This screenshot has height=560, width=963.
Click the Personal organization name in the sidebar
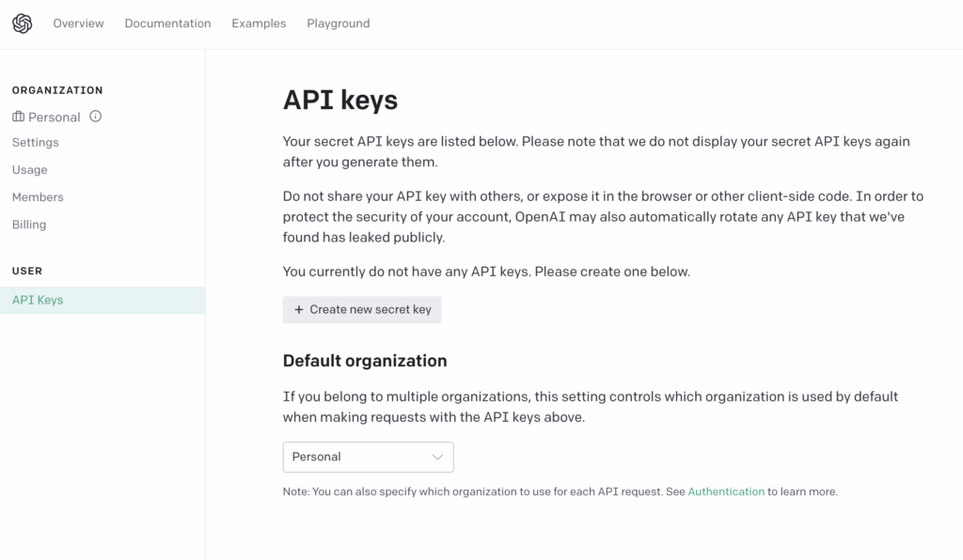[55, 117]
